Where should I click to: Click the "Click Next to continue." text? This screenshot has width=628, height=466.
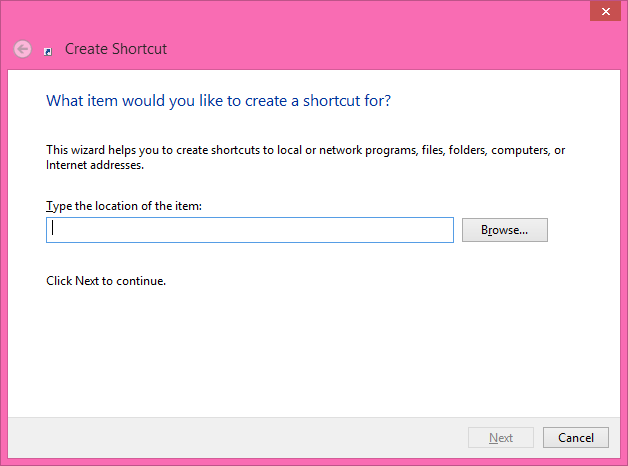tap(106, 281)
